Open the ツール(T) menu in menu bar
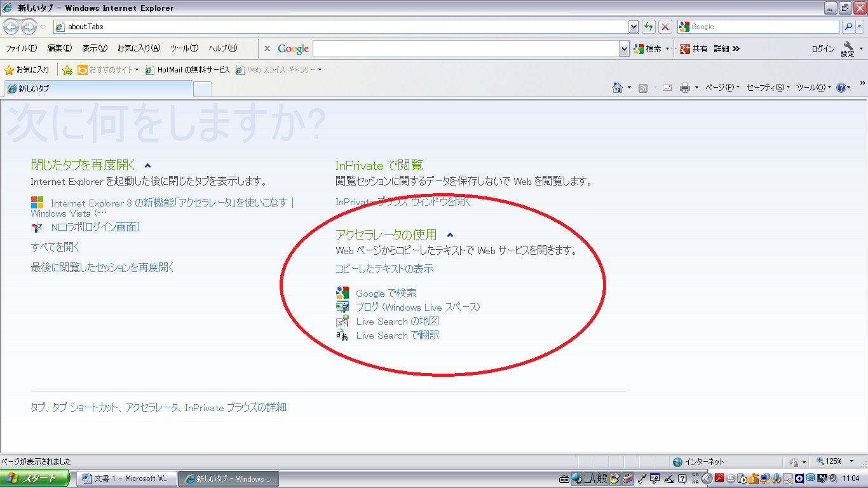 184,48
